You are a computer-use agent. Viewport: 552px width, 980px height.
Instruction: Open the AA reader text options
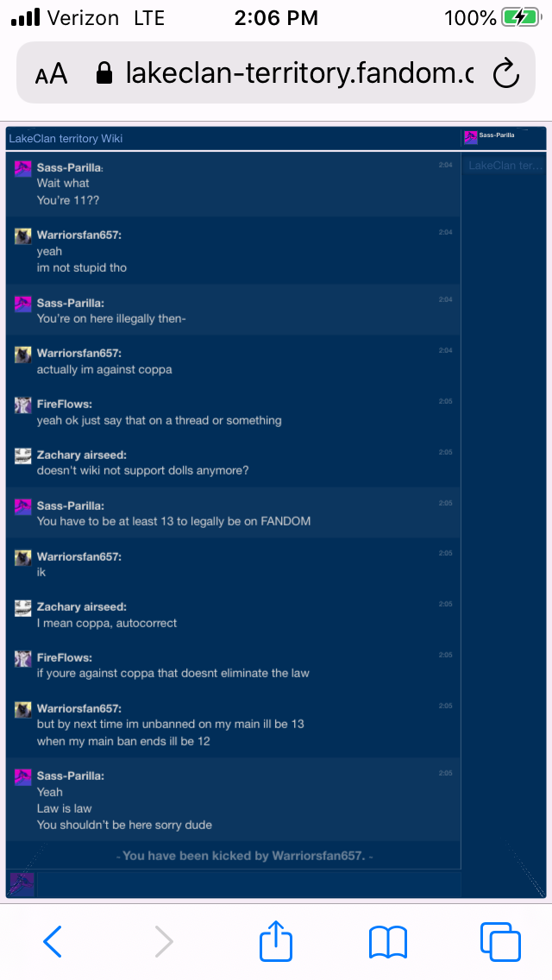click(x=51, y=74)
